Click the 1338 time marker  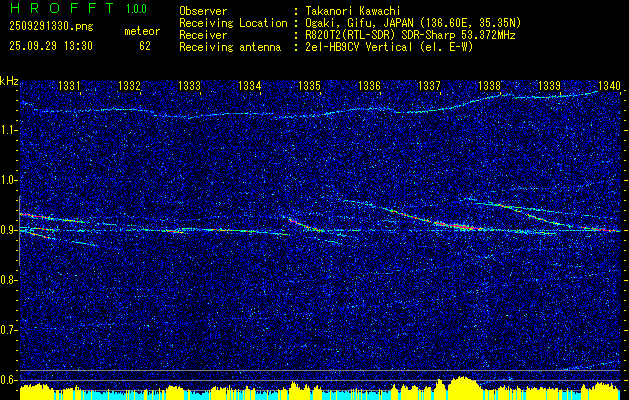489,85
